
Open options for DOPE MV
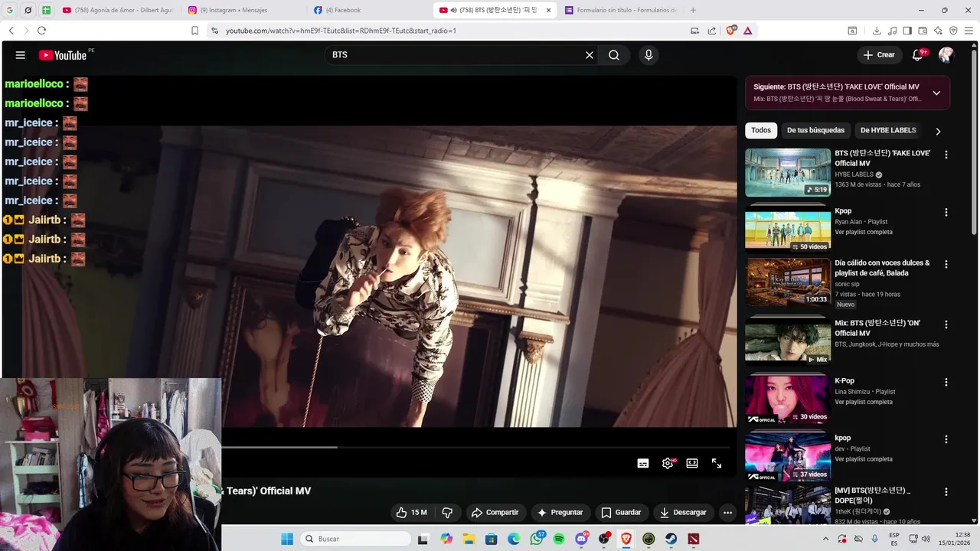pyautogui.click(x=946, y=491)
